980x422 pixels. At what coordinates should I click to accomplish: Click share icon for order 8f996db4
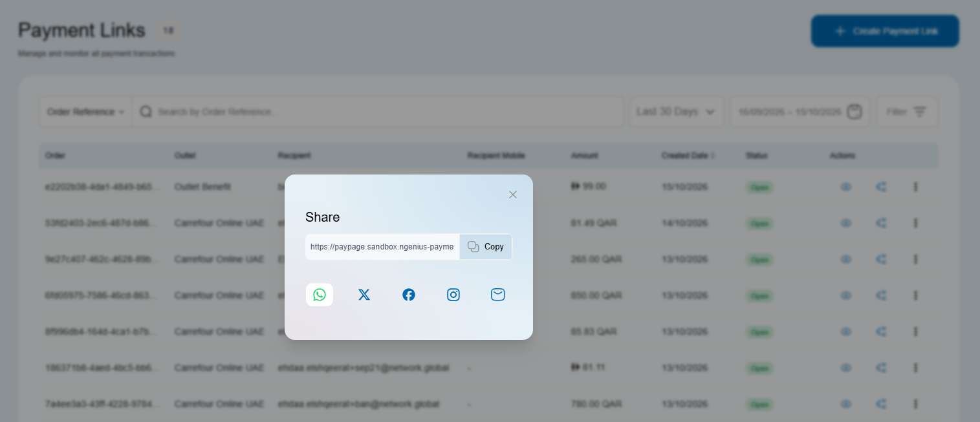tap(881, 332)
